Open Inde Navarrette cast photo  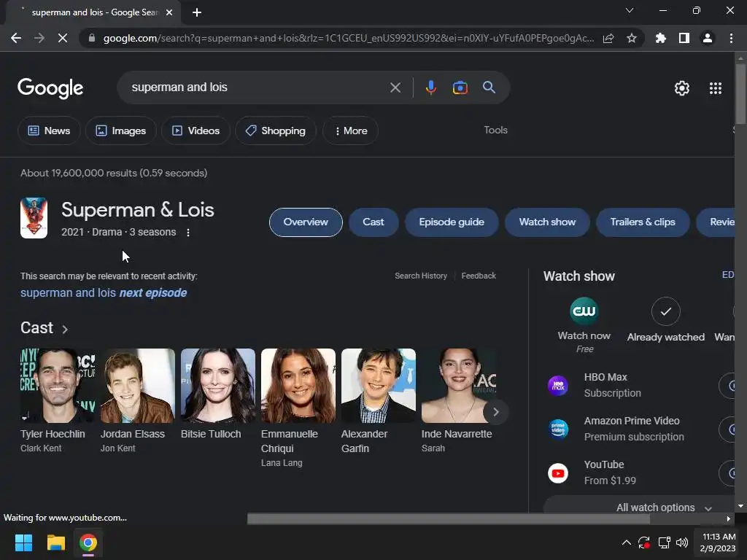tap(458, 386)
